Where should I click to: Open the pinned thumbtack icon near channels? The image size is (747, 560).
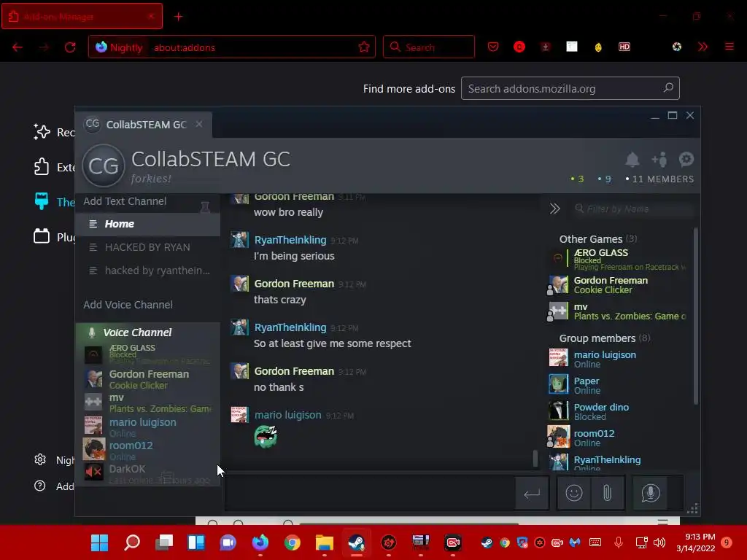[x=205, y=207]
